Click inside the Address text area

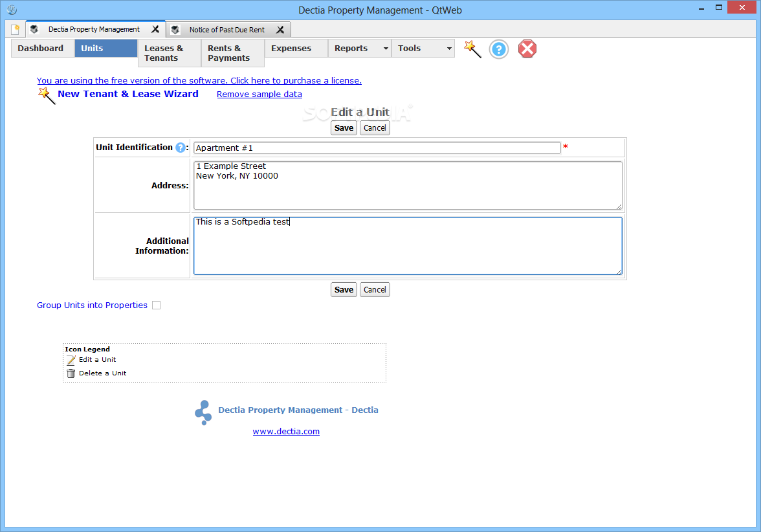408,185
